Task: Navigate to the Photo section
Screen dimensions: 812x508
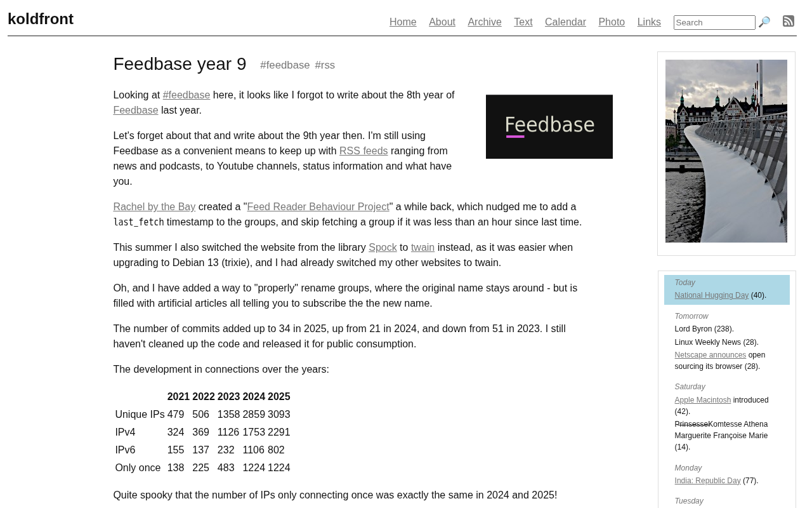Action: coord(612,22)
